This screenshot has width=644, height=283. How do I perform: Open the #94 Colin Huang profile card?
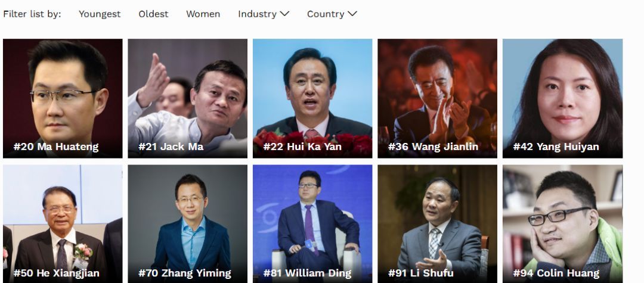tap(562, 224)
